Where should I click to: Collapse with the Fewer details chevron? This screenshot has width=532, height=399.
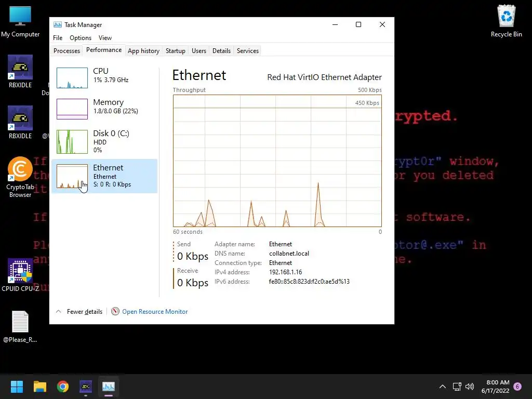coord(58,311)
